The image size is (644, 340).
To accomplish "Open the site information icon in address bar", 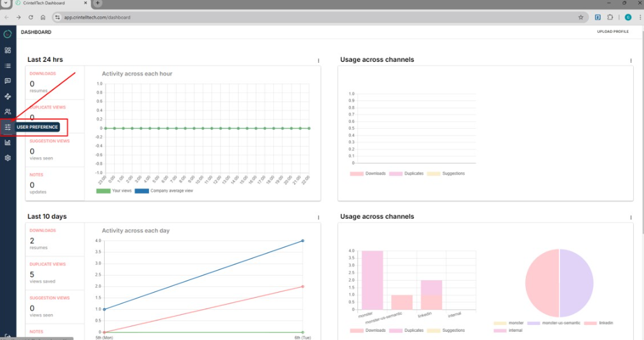I will coord(57,17).
